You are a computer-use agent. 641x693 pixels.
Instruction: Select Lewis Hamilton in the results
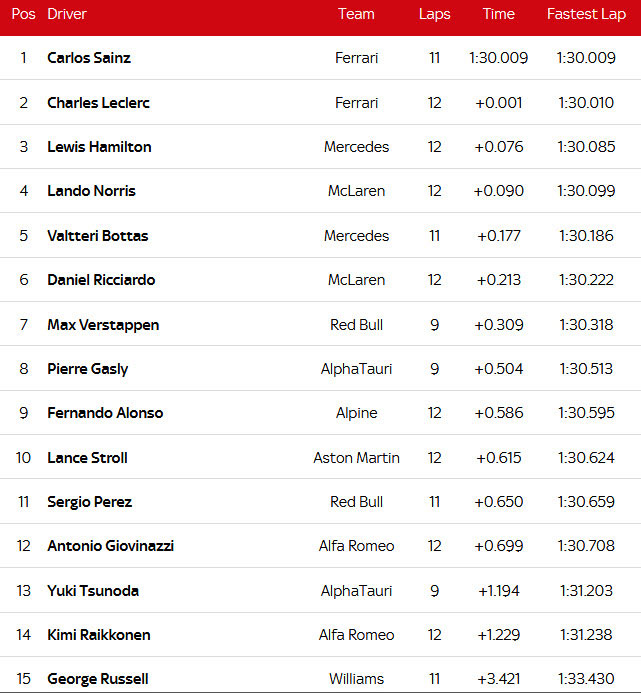(99, 147)
